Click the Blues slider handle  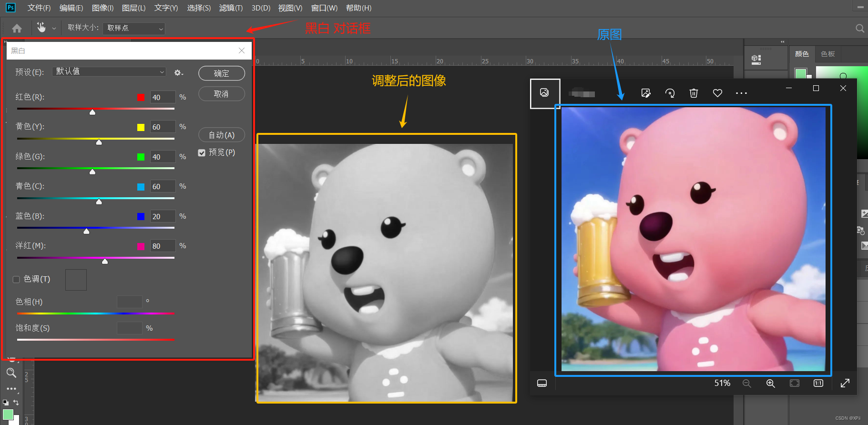point(86,231)
